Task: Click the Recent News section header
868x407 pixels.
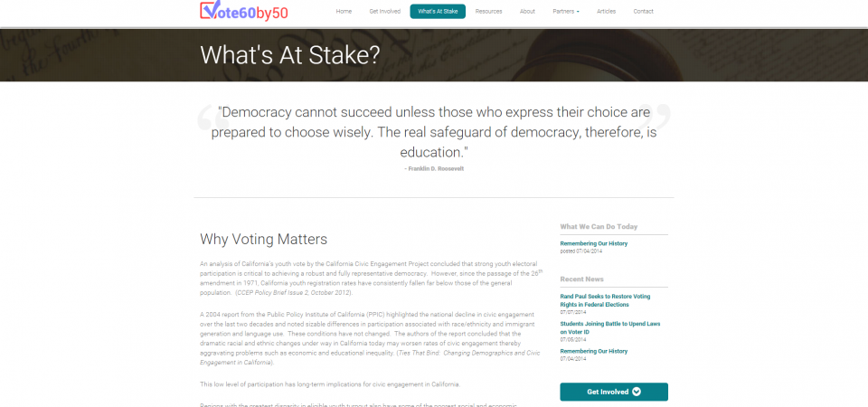Action: click(581, 279)
